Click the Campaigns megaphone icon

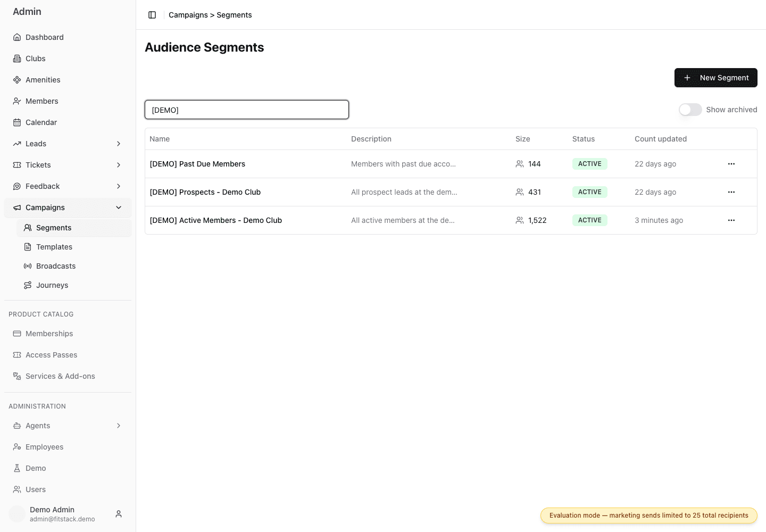[x=17, y=207]
